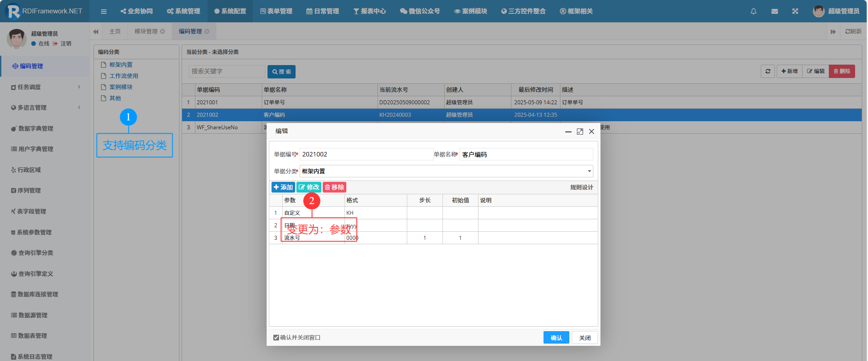Image resolution: width=868 pixels, height=361 pixels.
Task: Click the reload icon button beside 新增
Action: click(x=768, y=71)
